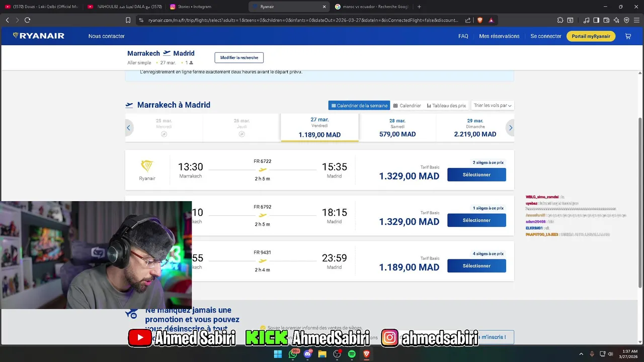
Task: Select the 29 mar. Dimanche 2.219,00 MAD date
Action: point(475,127)
